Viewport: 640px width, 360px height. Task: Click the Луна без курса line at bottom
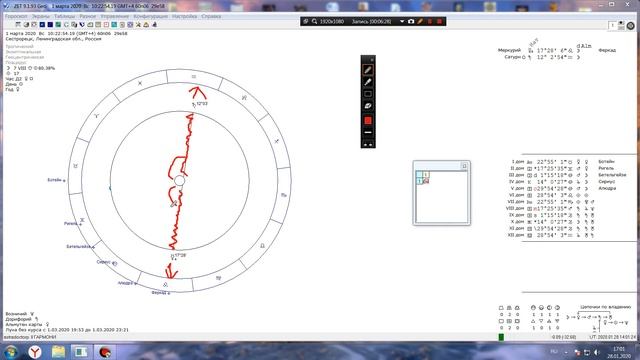67,330
